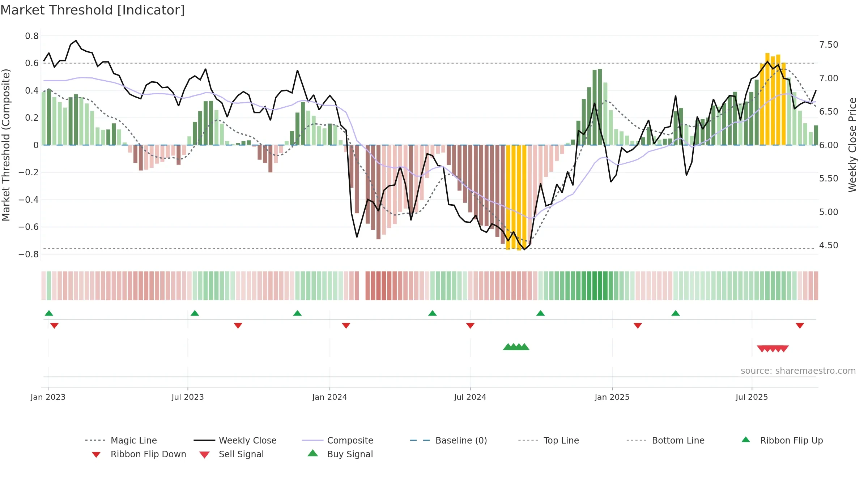Toggle the Weekly Close legend entry
Image resolution: width=868 pixels, height=488 pixels.
point(235,440)
